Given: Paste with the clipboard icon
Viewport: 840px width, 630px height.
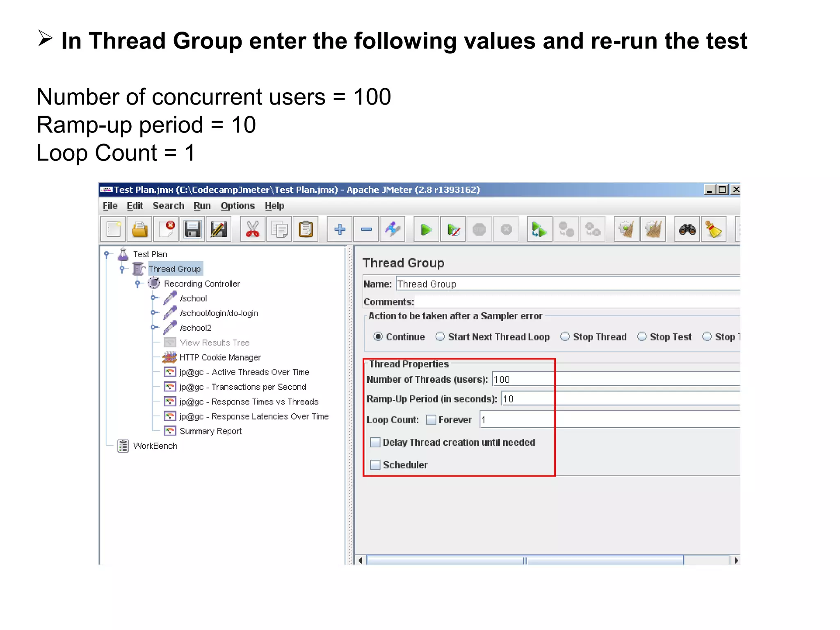Looking at the screenshot, I should tap(306, 229).
